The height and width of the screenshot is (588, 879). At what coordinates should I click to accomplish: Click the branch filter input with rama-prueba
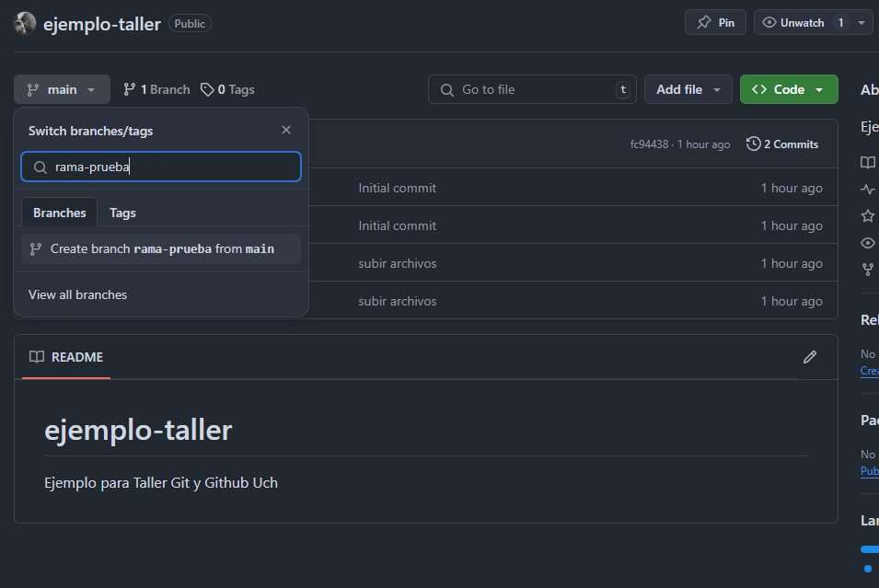pyautogui.click(x=161, y=167)
